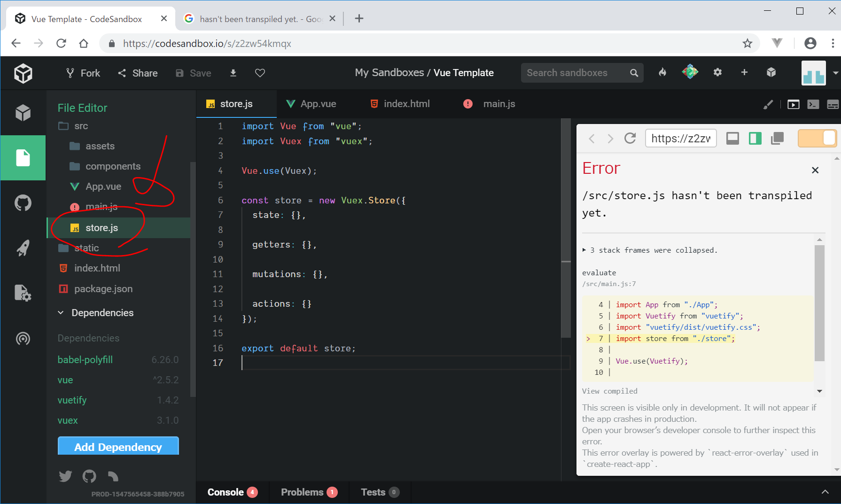Refresh the preview pane
Image resolution: width=841 pixels, height=504 pixels.
(630, 139)
